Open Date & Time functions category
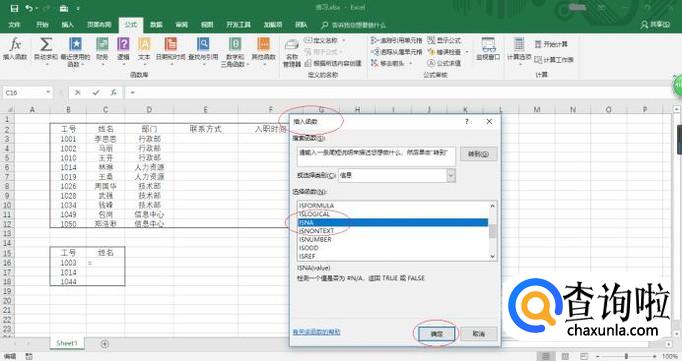The height and width of the screenshot is (361, 682). click(x=170, y=51)
